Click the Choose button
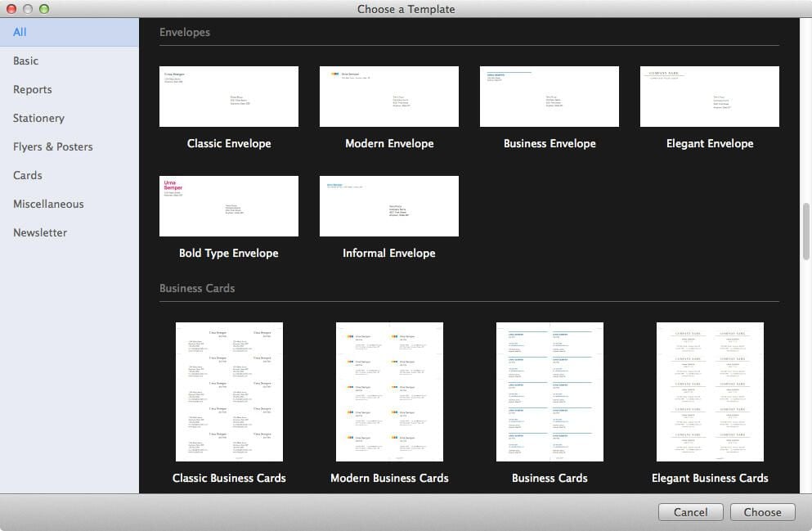The image size is (812, 531). (x=762, y=512)
